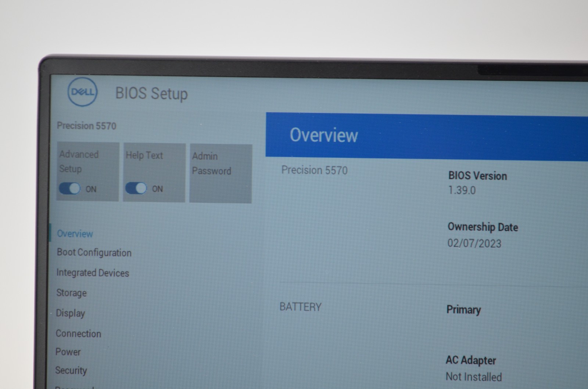Navigate to the Power section
Viewport: 588px width, 389px height.
[68, 352]
